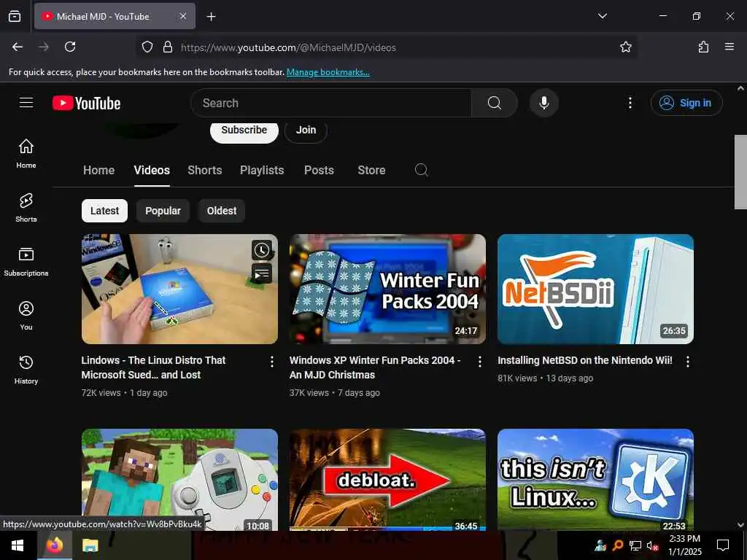
Task: Subscribe to the channel
Action: point(244,131)
